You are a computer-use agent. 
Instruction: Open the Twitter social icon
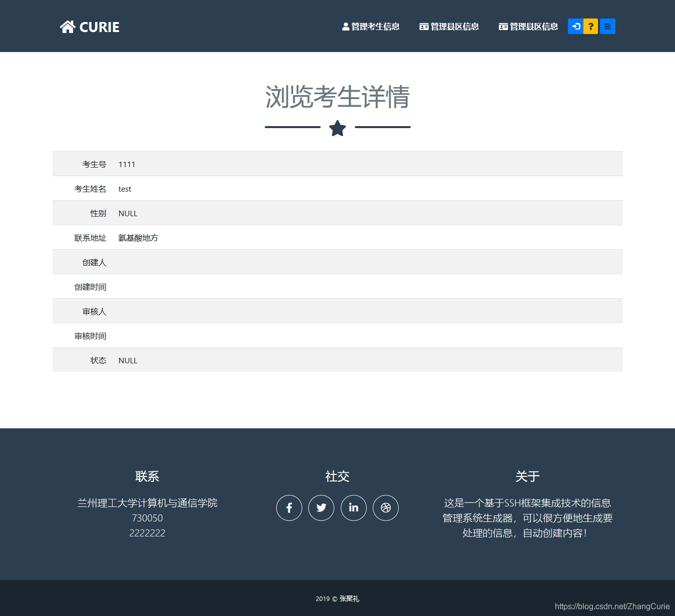coord(321,508)
